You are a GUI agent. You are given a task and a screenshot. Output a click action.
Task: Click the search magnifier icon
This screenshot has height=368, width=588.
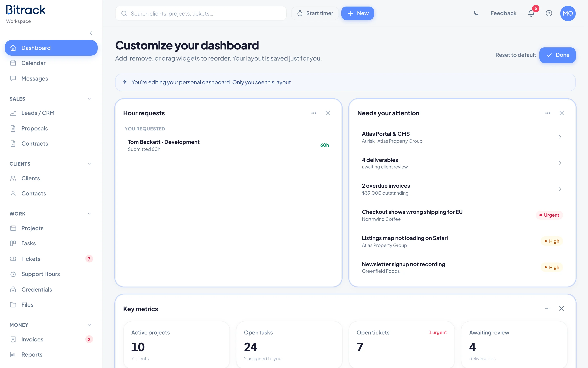pyautogui.click(x=124, y=13)
